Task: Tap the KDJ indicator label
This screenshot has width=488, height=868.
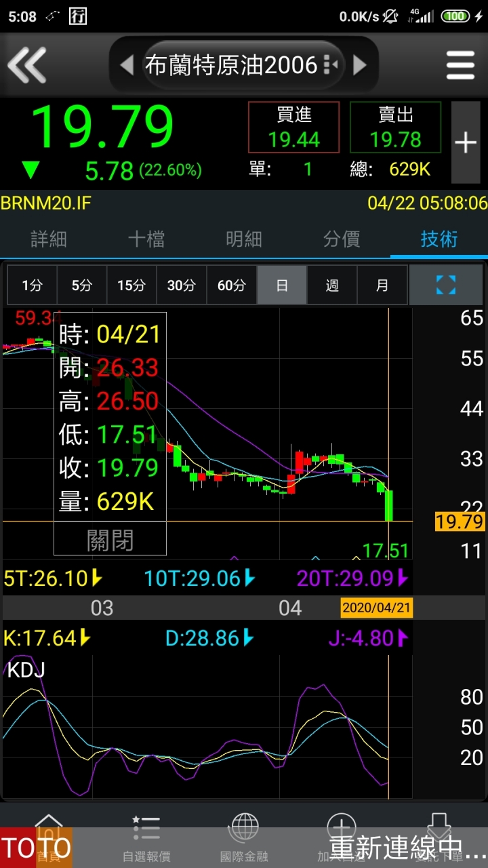Action: click(26, 670)
